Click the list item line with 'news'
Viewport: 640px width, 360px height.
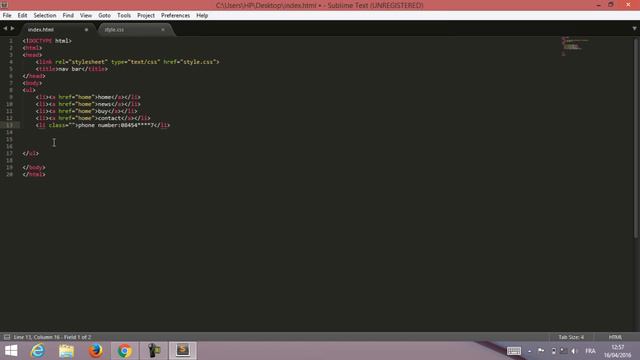coord(88,104)
